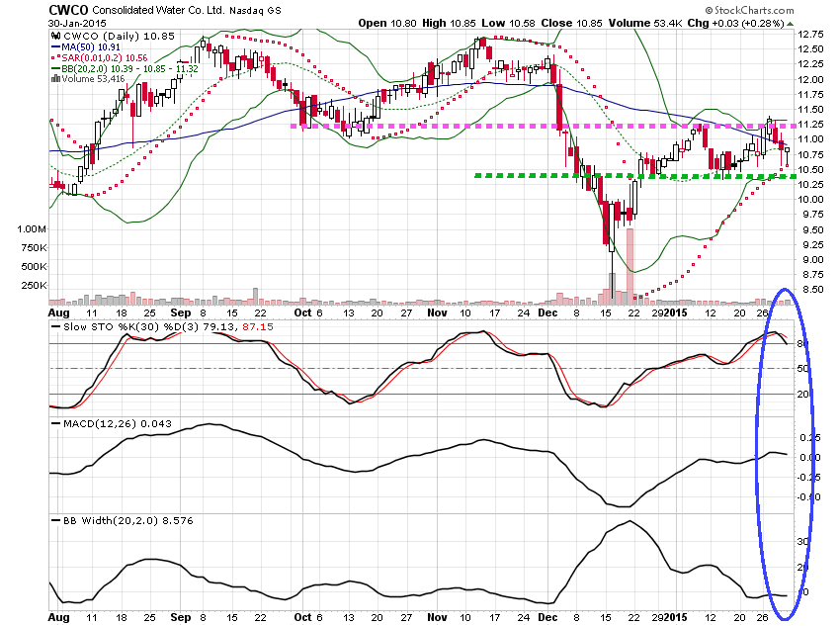The image size is (840, 626).
Task: Click the Low 10.58 value
Action: (508, 23)
